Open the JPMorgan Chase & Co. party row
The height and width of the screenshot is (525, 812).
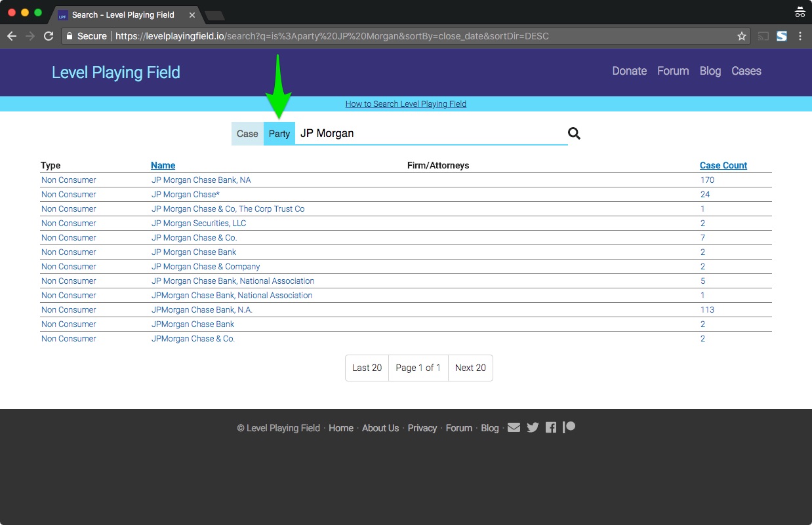(193, 338)
